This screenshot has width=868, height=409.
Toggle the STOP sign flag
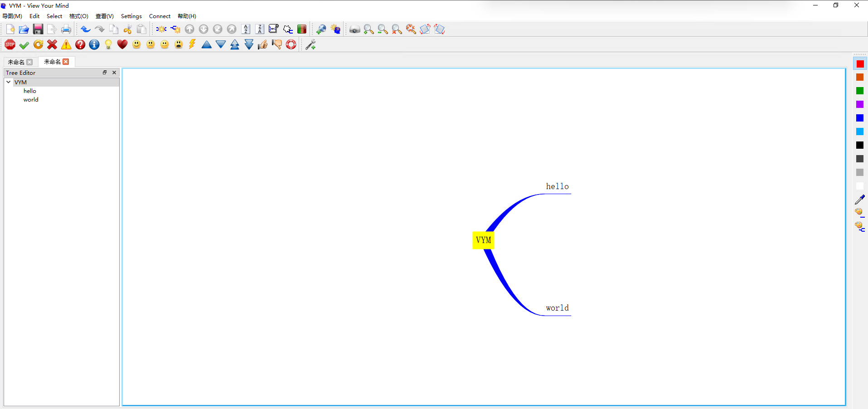10,44
